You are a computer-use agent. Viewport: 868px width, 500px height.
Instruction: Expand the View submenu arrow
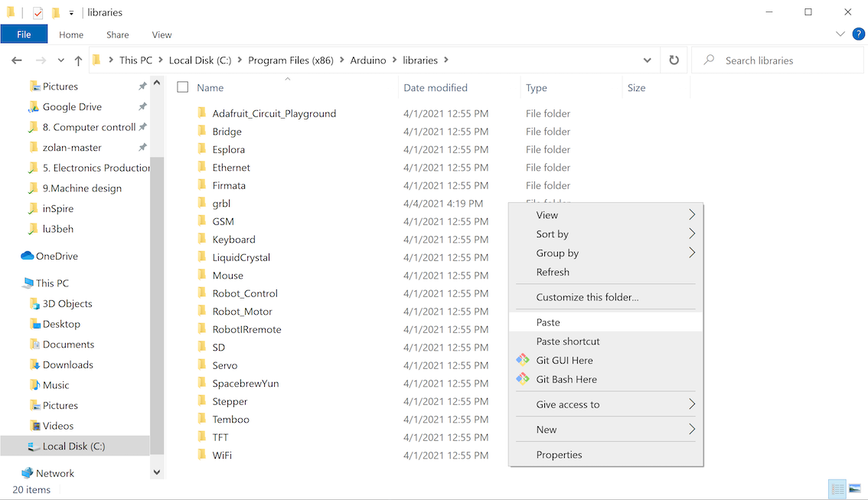pos(692,215)
